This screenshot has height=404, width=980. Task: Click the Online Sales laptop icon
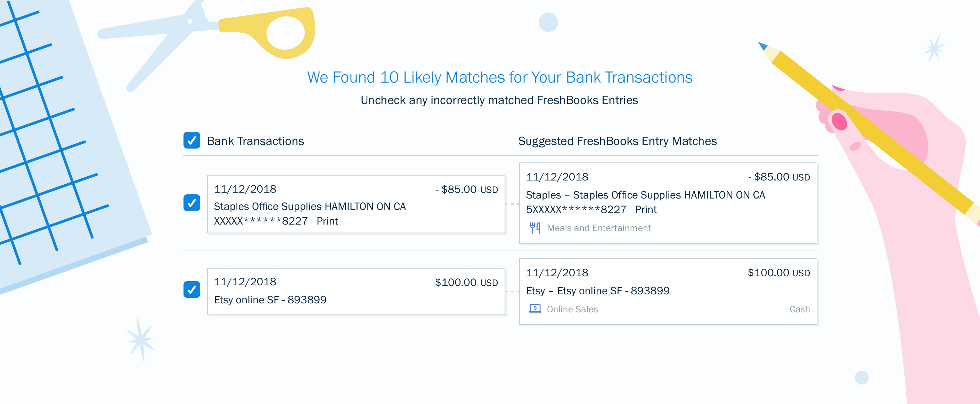[x=535, y=309]
